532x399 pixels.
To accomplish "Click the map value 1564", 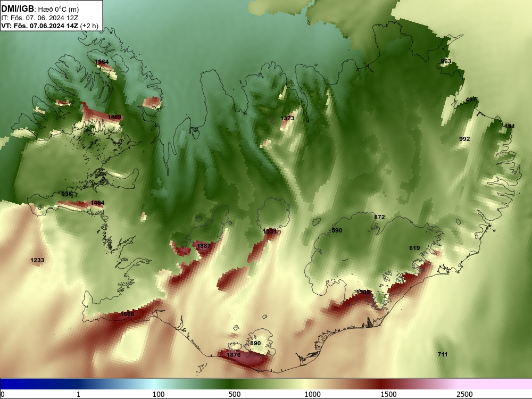I will [x=102, y=62].
